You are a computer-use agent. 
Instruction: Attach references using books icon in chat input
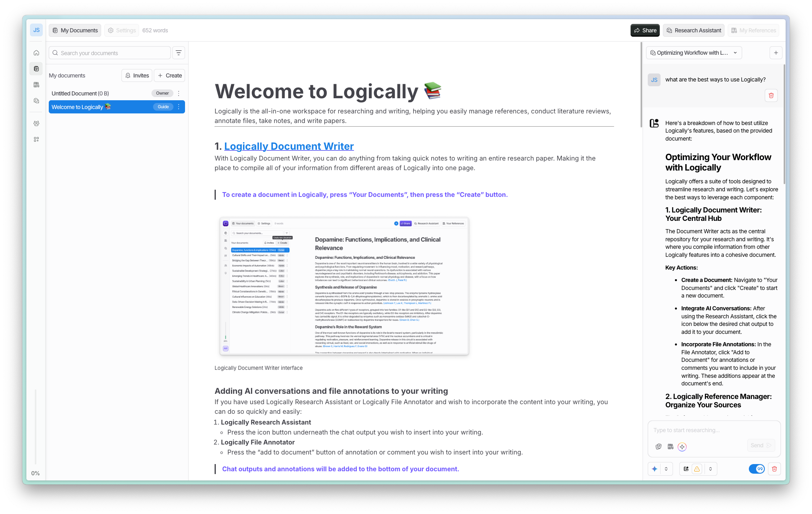click(x=671, y=447)
